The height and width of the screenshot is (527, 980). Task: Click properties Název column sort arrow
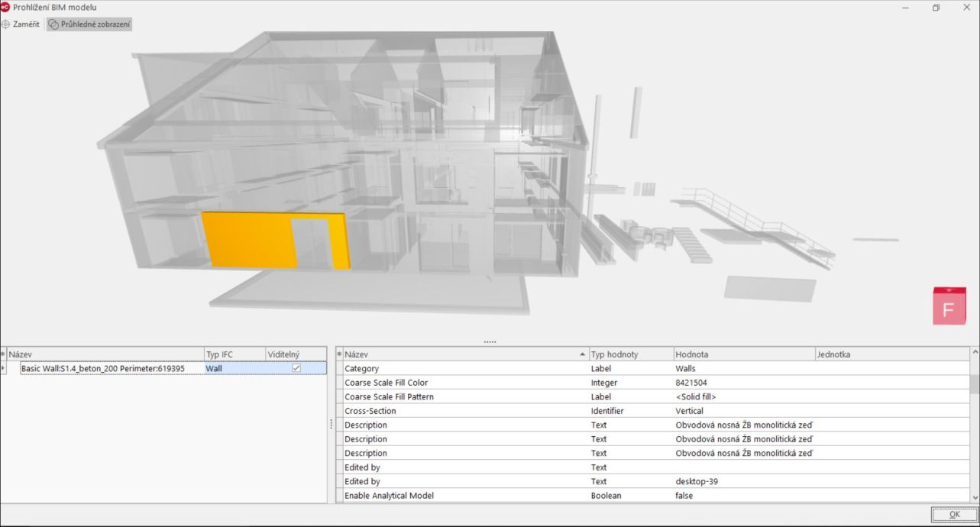583,354
